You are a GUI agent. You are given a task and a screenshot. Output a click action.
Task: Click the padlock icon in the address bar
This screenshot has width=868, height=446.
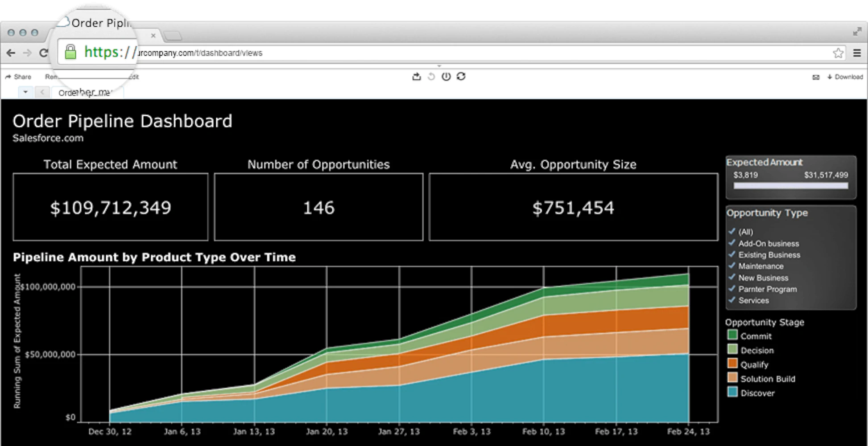tap(71, 52)
